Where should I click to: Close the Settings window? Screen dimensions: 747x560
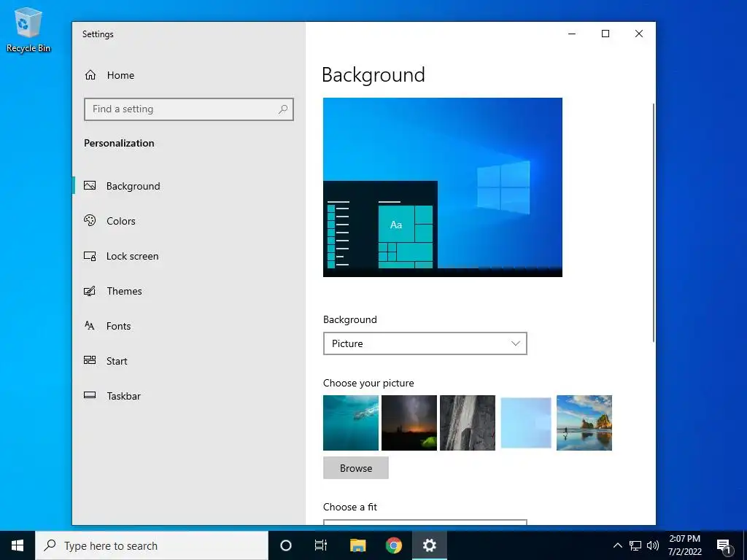click(639, 34)
